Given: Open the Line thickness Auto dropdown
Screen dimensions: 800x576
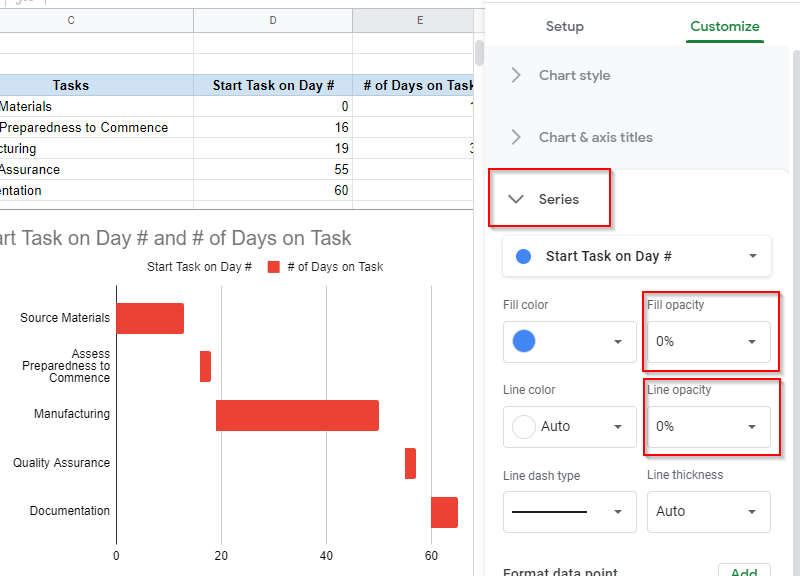Looking at the screenshot, I should 708,511.
